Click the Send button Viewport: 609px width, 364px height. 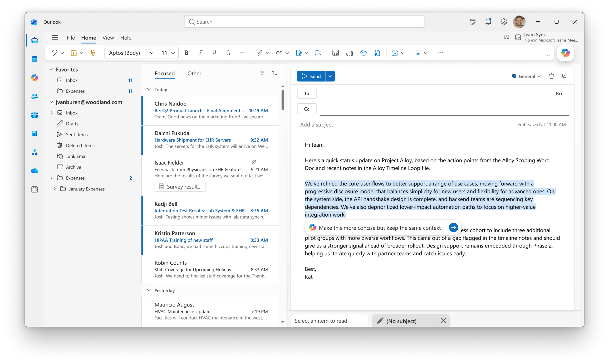point(311,76)
